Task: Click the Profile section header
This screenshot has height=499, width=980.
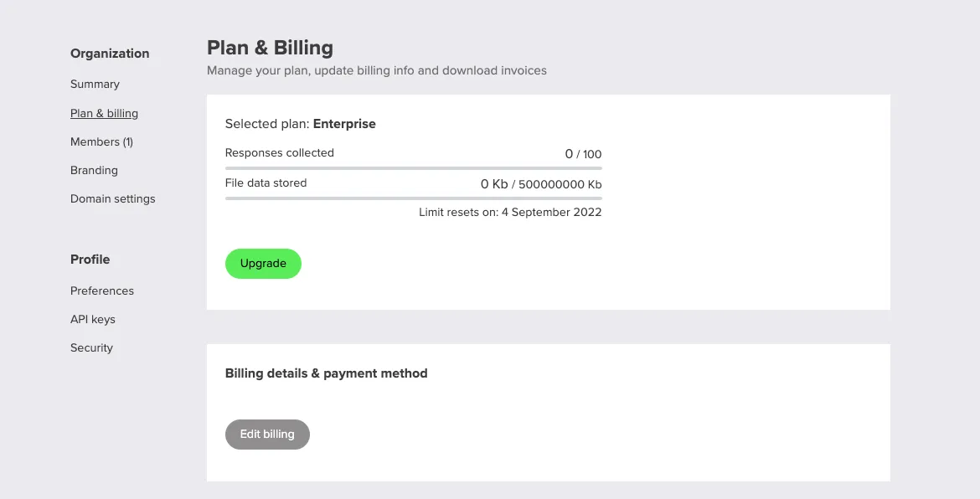Action: [90, 260]
